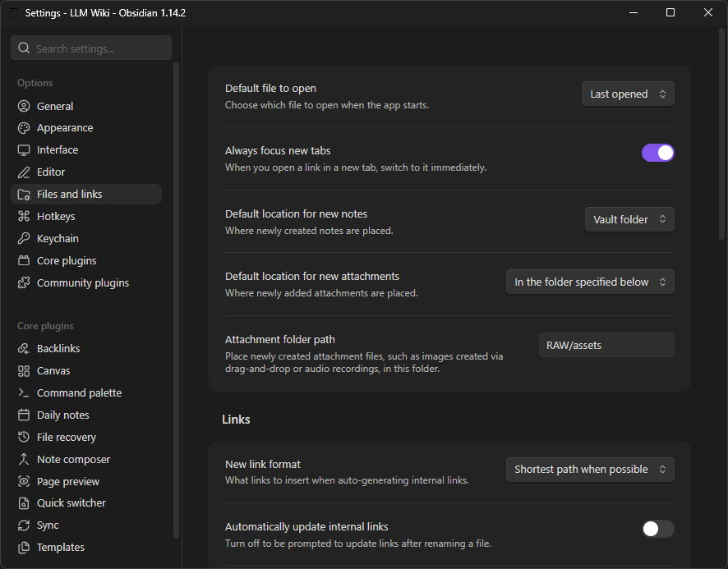The image size is (728, 569).
Task: Open Sync plugin options
Action: (86, 525)
